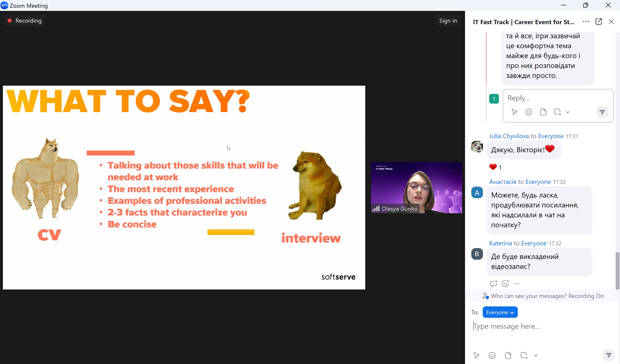Click Everyone link in Julia's message header
This screenshot has width=620, height=364.
(551, 136)
